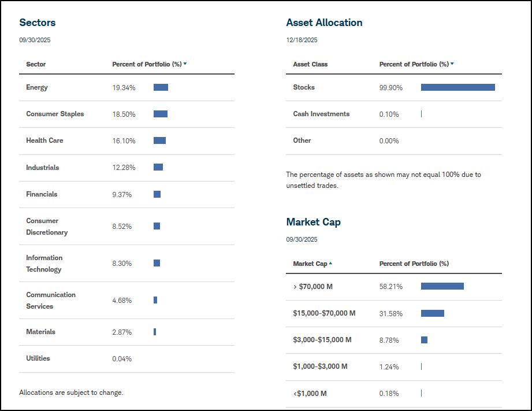Click the Sector column header
Image resolution: width=532 pixels, height=411 pixels.
tap(36, 64)
